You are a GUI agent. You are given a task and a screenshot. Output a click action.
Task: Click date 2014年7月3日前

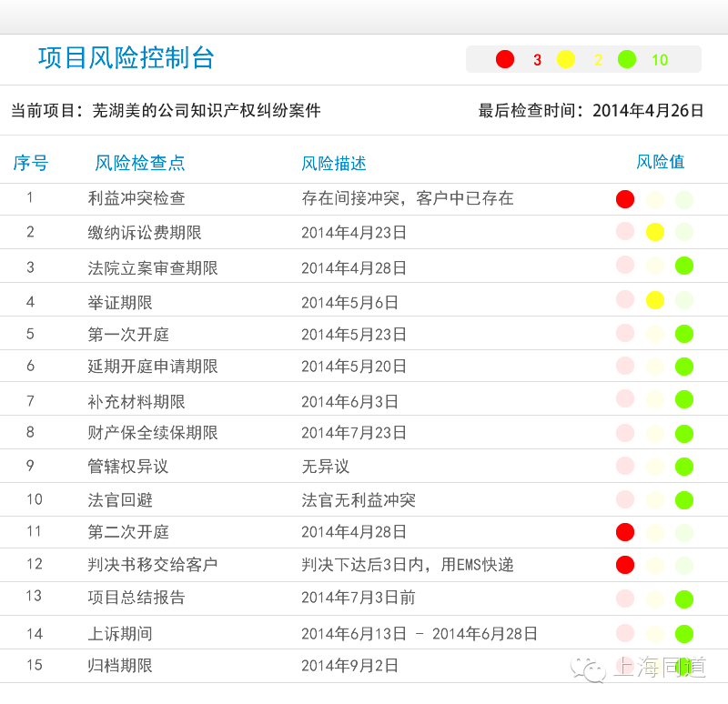click(x=359, y=598)
